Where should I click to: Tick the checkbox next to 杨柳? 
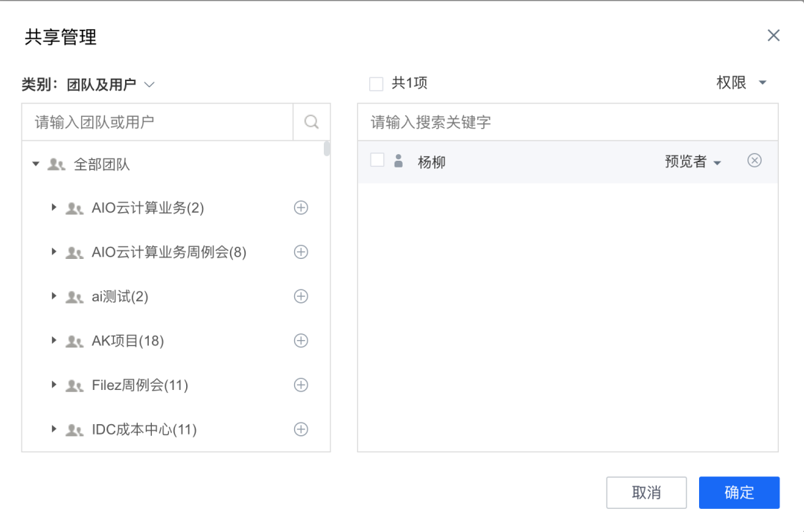(377, 160)
